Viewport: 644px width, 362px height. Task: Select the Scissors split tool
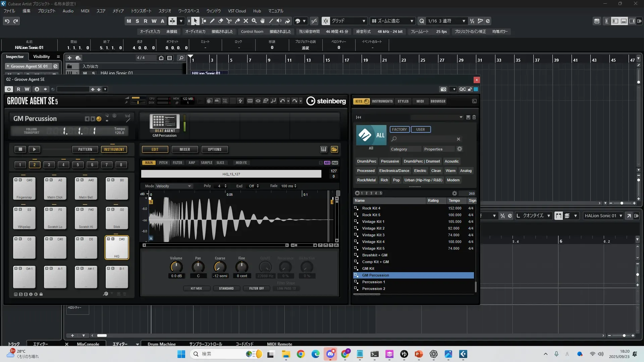(x=229, y=21)
